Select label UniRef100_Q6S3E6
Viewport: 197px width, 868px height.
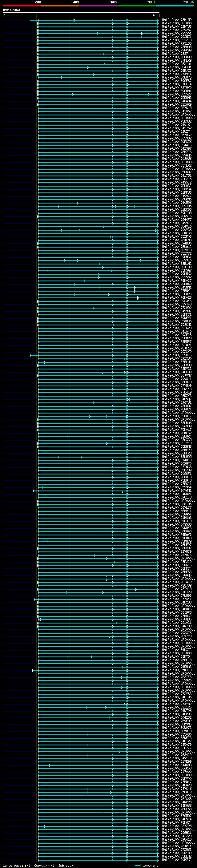pyautogui.click(x=177, y=260)
